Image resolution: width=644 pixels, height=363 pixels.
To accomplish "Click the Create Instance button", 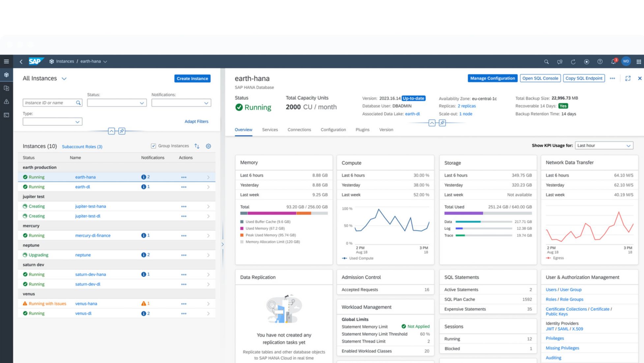I will 192,79.
